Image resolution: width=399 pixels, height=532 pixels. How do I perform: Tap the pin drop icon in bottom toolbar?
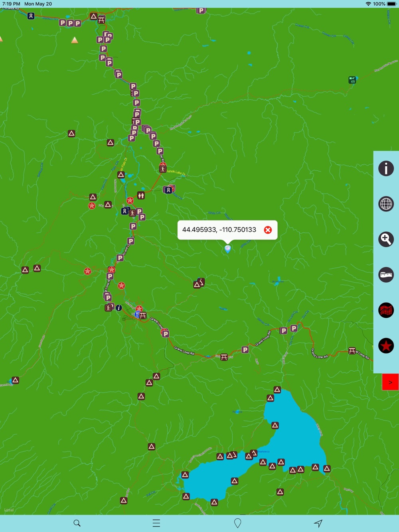point(238,523)
